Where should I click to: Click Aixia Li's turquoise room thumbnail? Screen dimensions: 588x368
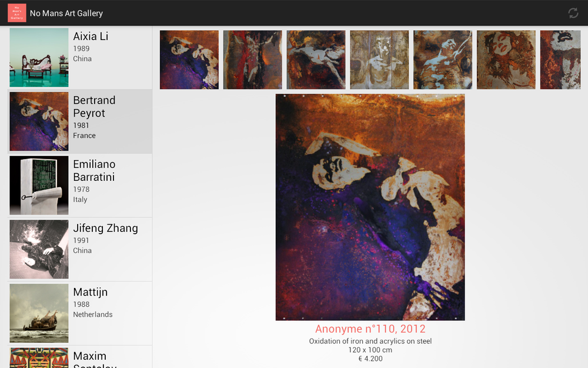(39, 58)
